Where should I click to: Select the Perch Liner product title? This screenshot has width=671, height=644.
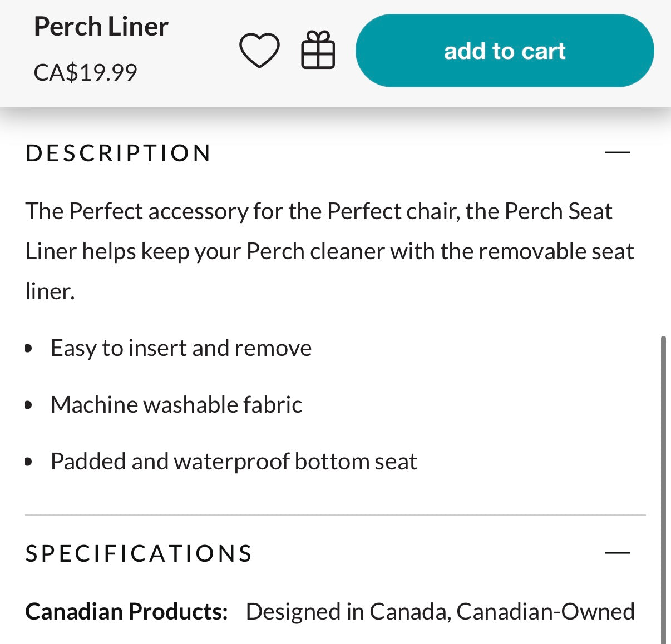101,26
